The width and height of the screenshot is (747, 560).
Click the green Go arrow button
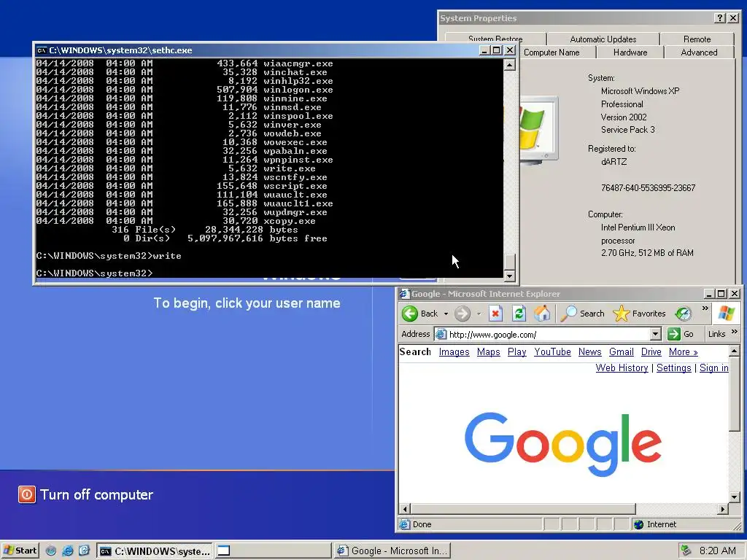pyautogui.click(x=673, y=334)
